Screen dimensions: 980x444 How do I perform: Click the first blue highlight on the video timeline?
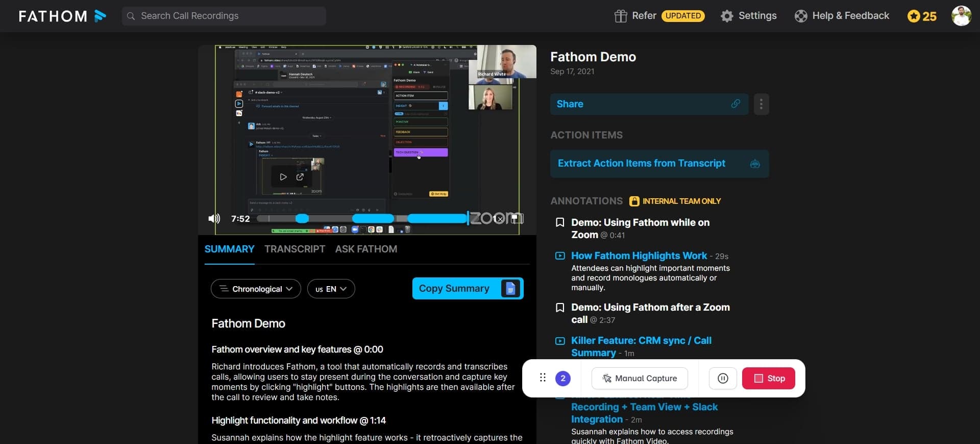(x=302, y=219)
